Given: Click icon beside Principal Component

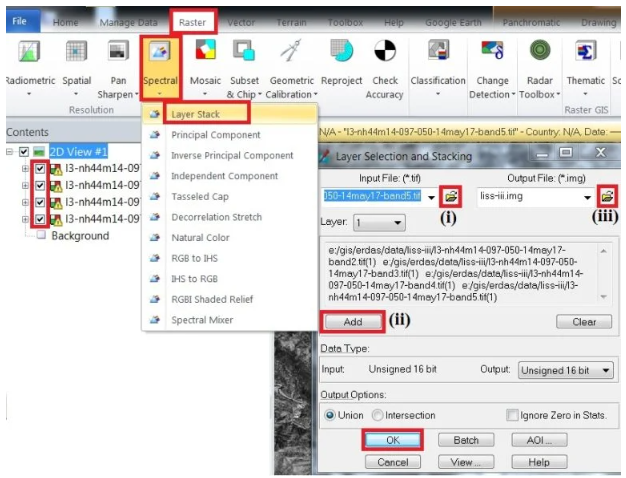Looking at the screenshot, I should coord(155,135).
